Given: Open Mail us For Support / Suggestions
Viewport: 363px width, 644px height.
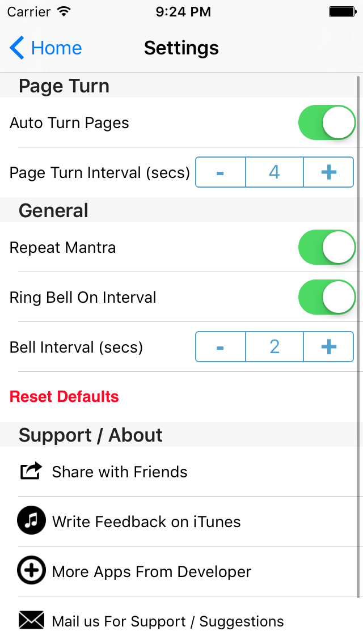Looking at the screenshot, I should point(168,621).
